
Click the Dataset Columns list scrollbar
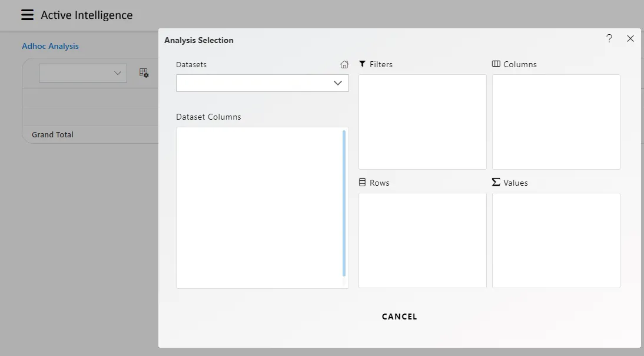[344, 203]
